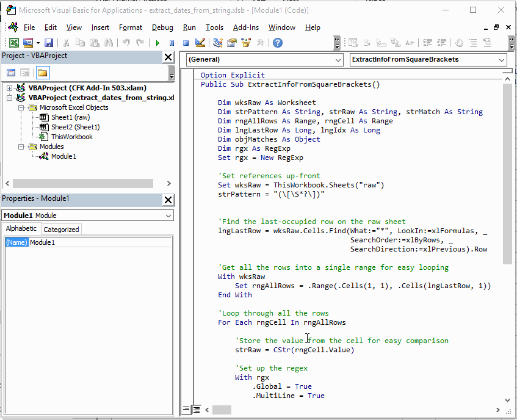Click View Code icon in the Project panel
The height and width of the screenshot is (420, 517).
click(11, 73)
